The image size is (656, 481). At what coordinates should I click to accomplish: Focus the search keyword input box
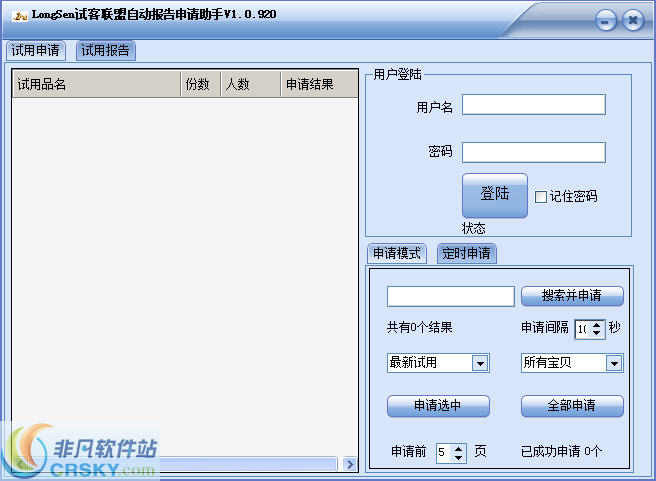pos(451,297)
